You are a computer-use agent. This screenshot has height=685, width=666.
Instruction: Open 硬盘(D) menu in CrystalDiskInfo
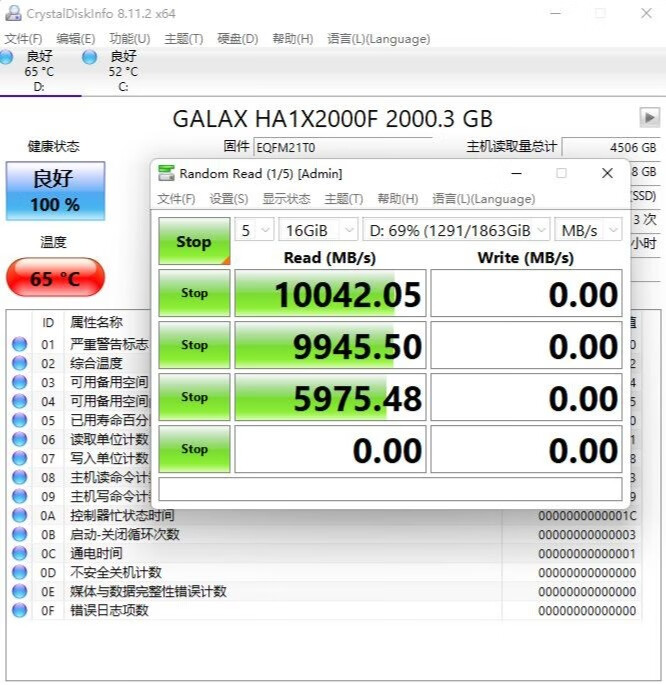pos(238,39)
